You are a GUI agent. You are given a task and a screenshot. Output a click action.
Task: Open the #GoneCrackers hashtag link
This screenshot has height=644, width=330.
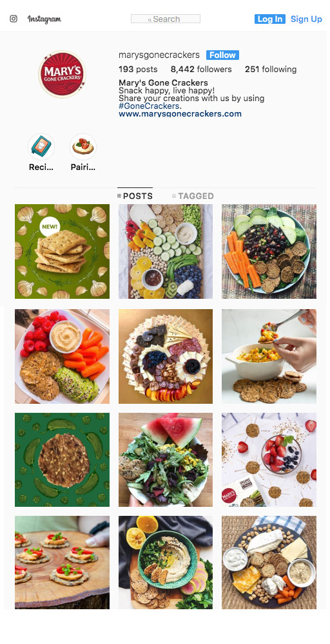point(149,106)
